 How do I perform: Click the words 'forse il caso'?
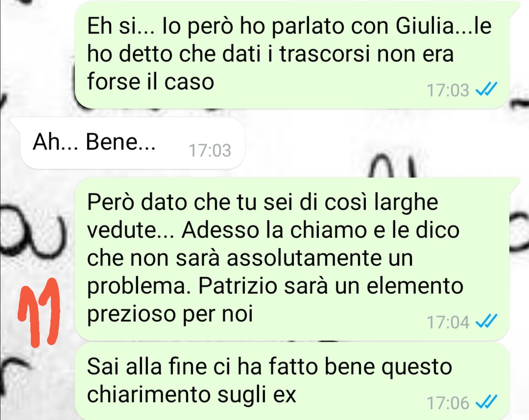pos(150,81)
